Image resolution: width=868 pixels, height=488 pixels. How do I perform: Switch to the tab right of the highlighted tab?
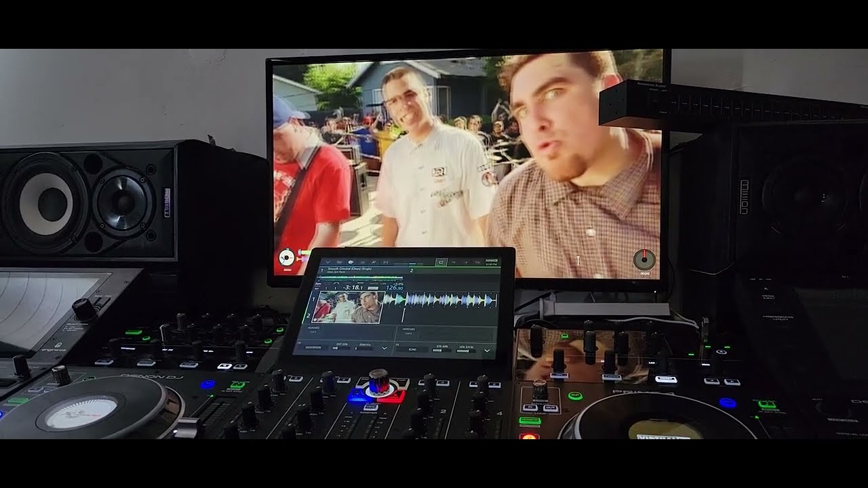[x=453, y=262]
